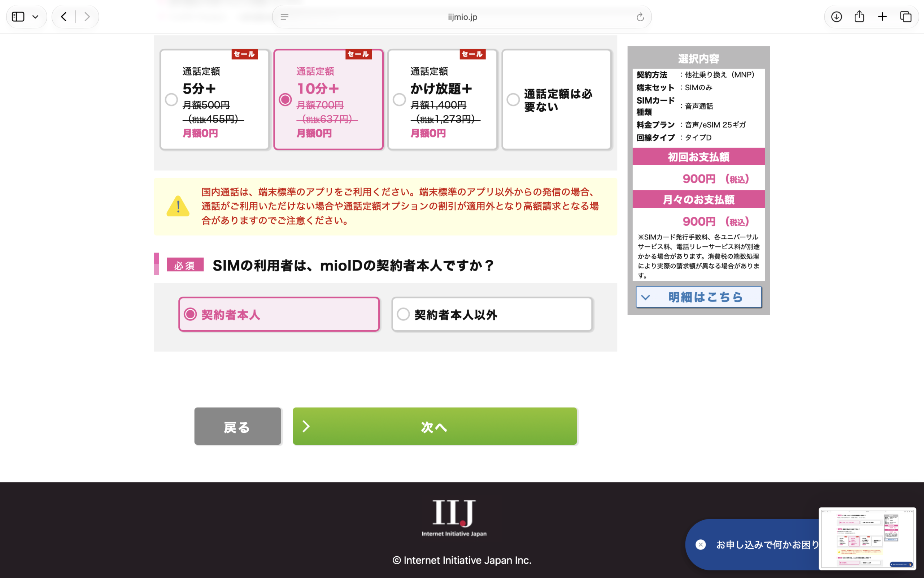
Task: Open the sidebar options dropdown arrow
Action: [35, 17]
